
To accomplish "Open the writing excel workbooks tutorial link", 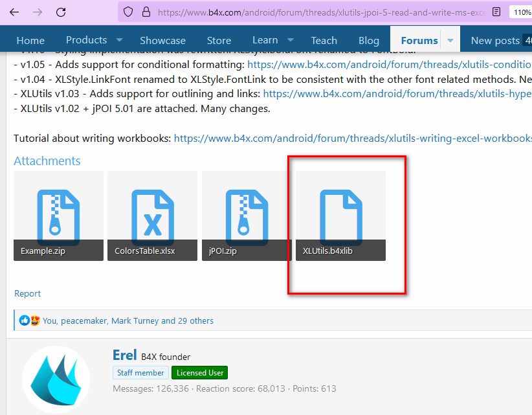I will [x=353, y=139].
